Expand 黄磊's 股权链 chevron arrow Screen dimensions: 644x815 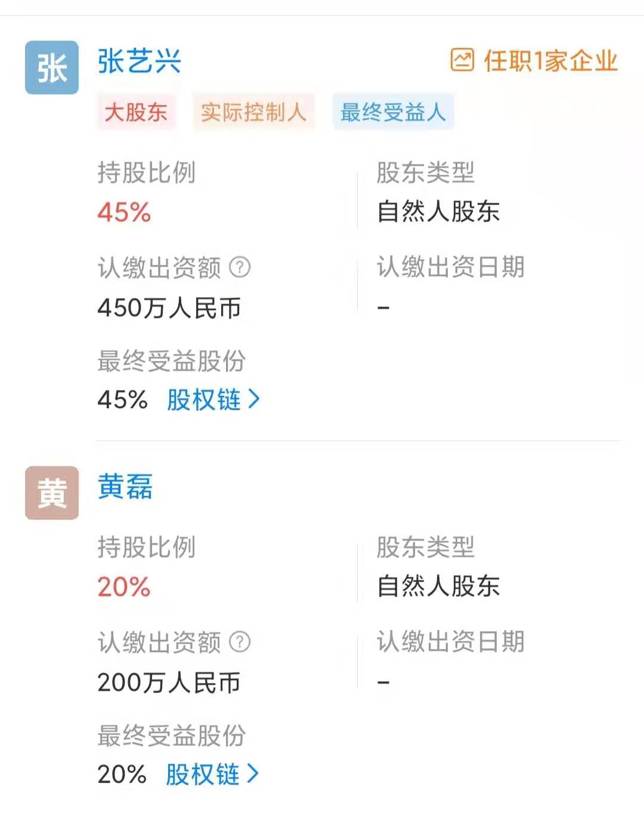pos(253,774)
